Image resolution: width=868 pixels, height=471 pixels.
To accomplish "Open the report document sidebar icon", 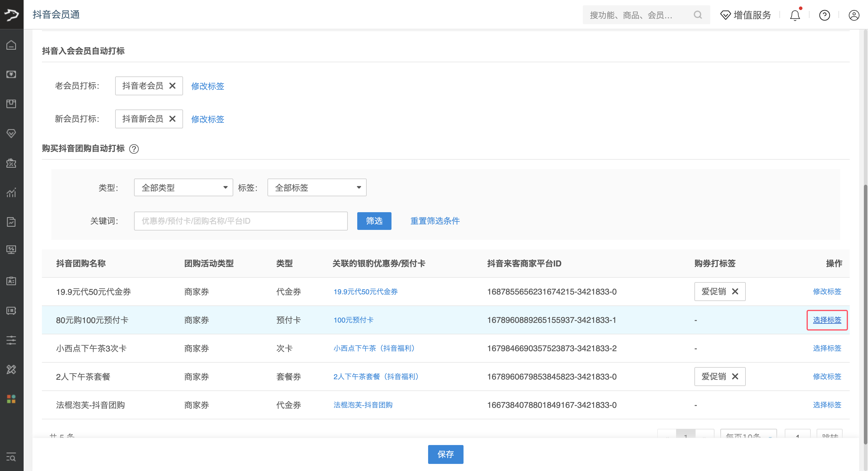I will tap(11, 222).
